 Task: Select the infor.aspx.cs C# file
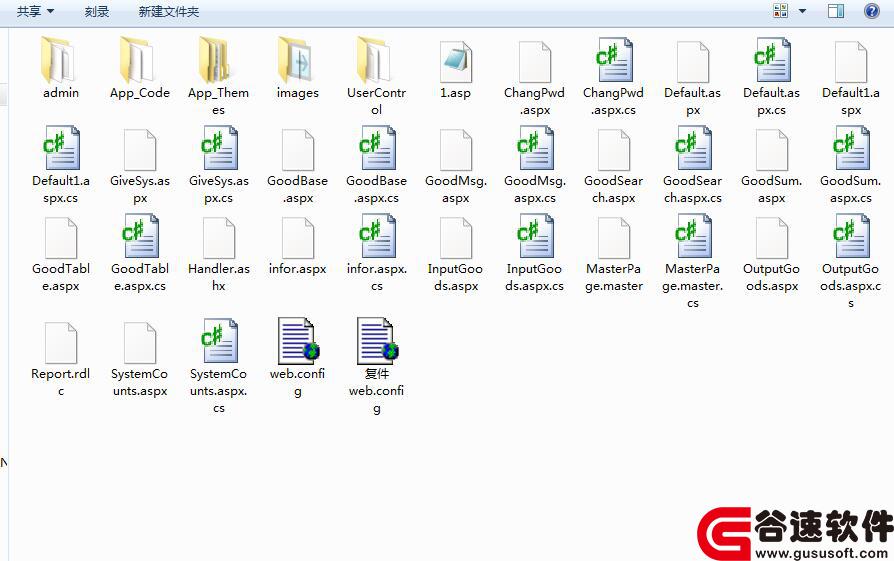377,236
